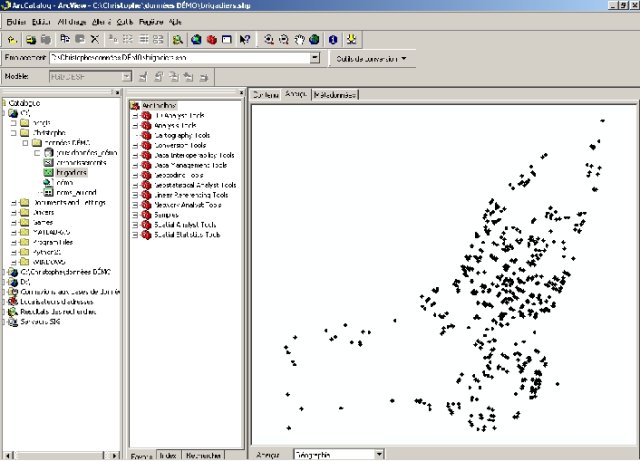Viewport: 640px width, 461px height.
Task: Expand the Spatial Analyst Tools toolbox
Action: point(135,224)
